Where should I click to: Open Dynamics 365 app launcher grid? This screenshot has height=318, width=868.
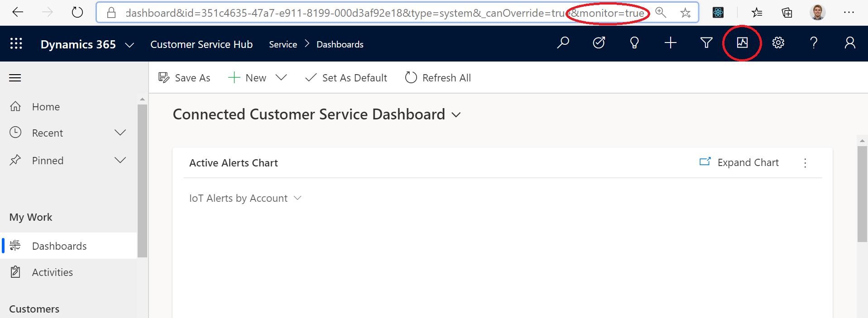pos(16,43)
